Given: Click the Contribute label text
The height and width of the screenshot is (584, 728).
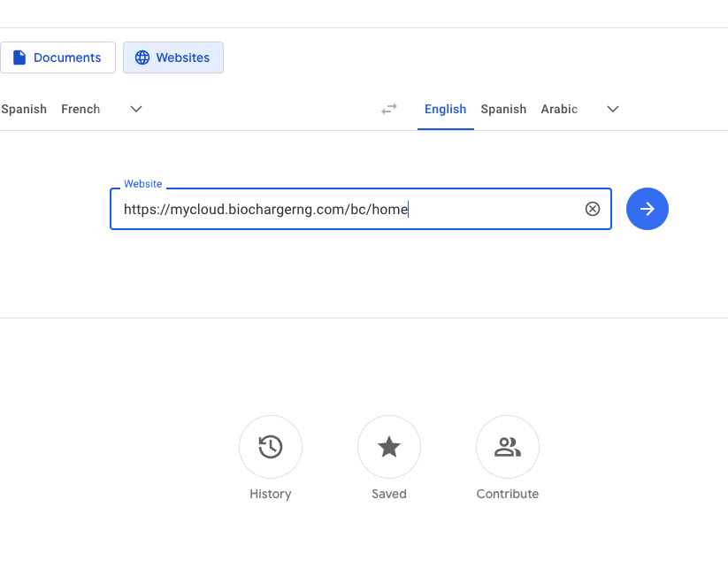Looking at the screenshot, I should (508, 494).
